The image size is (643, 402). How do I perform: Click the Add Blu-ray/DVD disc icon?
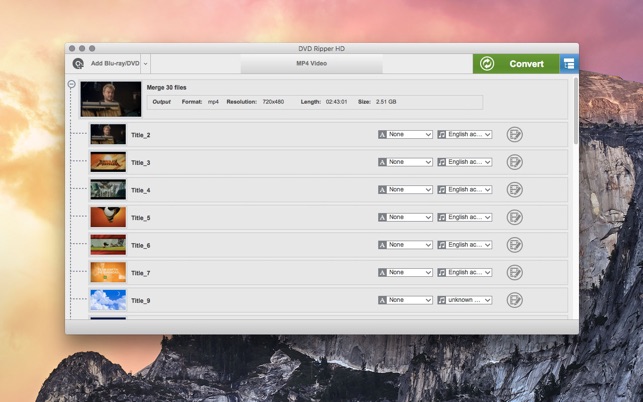[x=78, y=64]
